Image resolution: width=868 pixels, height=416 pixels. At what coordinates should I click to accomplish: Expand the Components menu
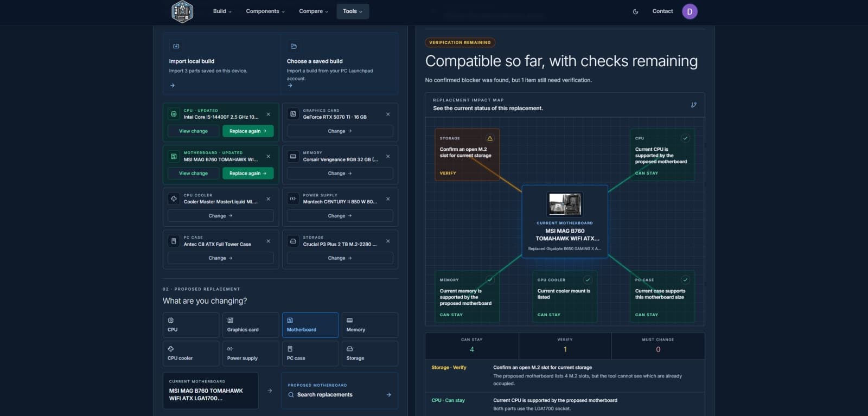pos(265,11)
